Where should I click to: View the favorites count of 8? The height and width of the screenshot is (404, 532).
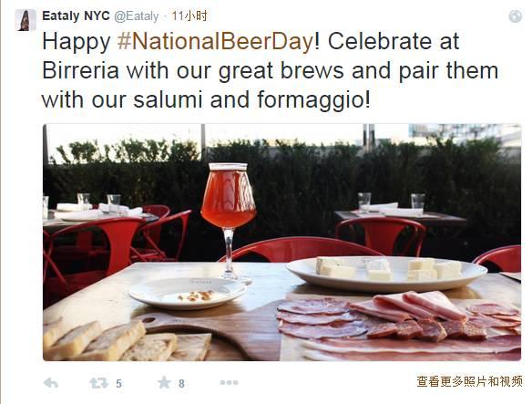pyautogui.click(x=181, y=384)
